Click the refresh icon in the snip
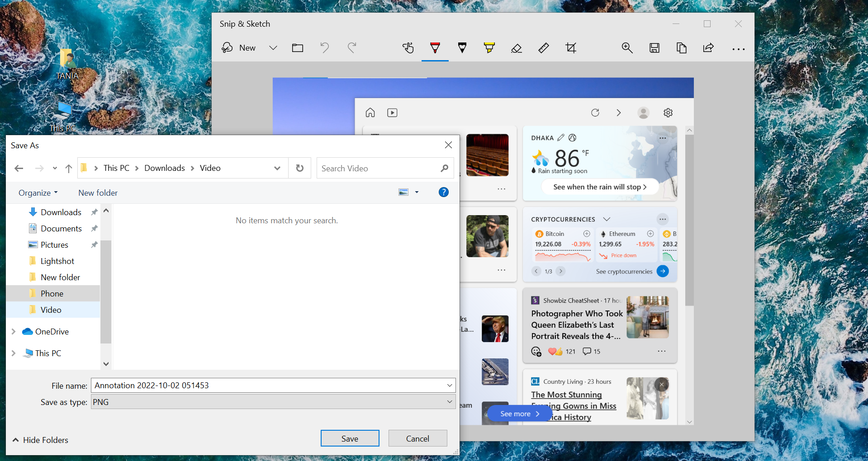This screenshot has width=868, height=461. (595, 113)
